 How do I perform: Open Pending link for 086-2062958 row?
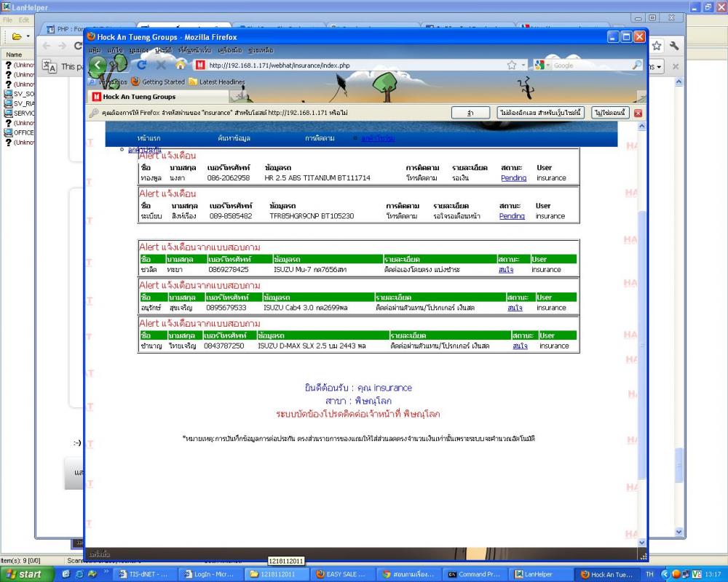pos(513,178)
